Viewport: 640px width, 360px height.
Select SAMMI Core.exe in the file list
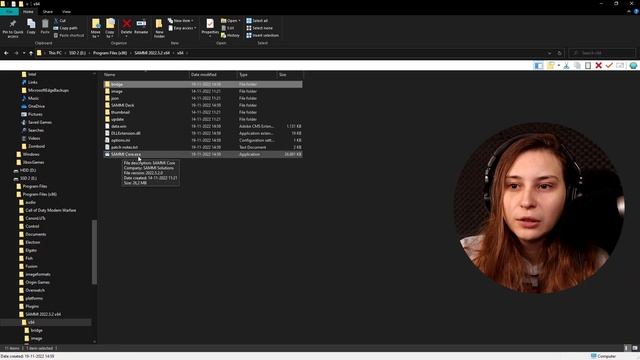click(x=203, y=154)
